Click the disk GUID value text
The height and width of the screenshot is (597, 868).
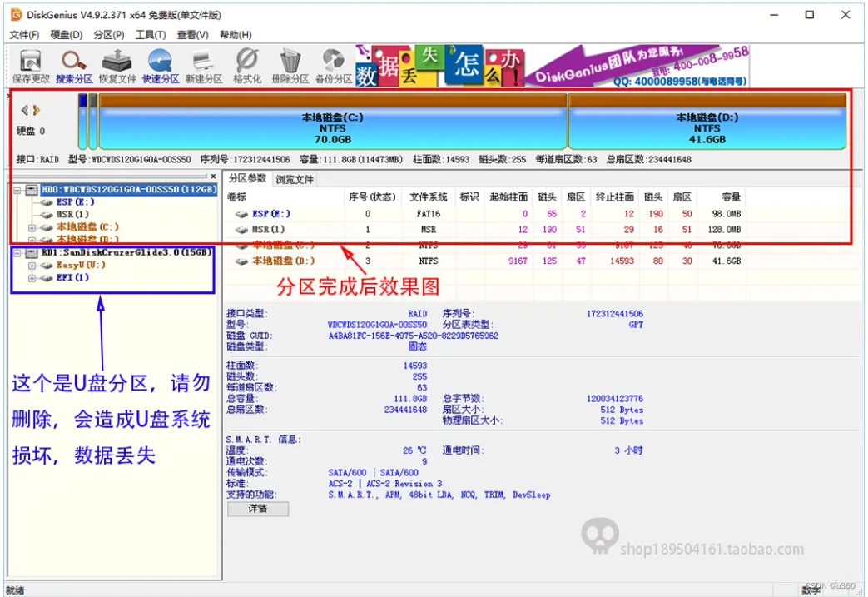[414, 336]
